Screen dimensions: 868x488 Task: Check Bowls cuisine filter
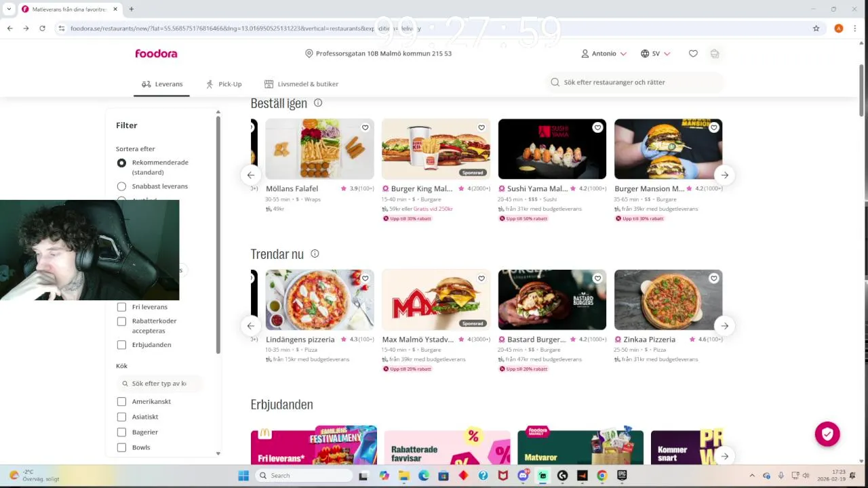tap(121, 447)
